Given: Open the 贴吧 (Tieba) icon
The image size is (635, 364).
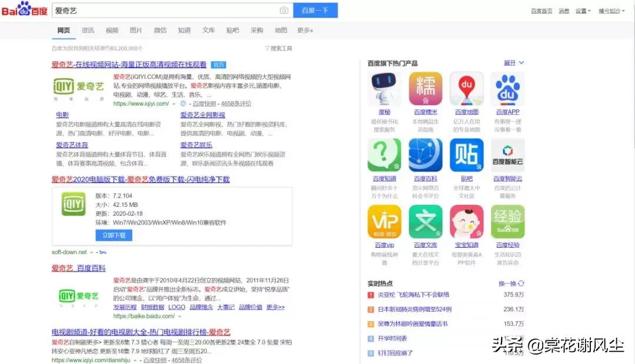Looking at the screenshot, I should pyautogui.click(x=466, y=154).
